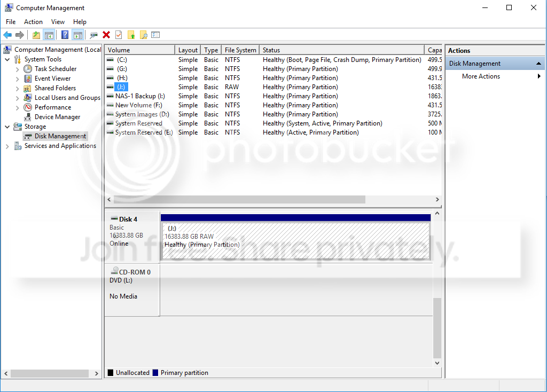The width and height of the screenshot is (547, 392).
Task: Collapse the System Tools tree node
Action: pos(7,60)
